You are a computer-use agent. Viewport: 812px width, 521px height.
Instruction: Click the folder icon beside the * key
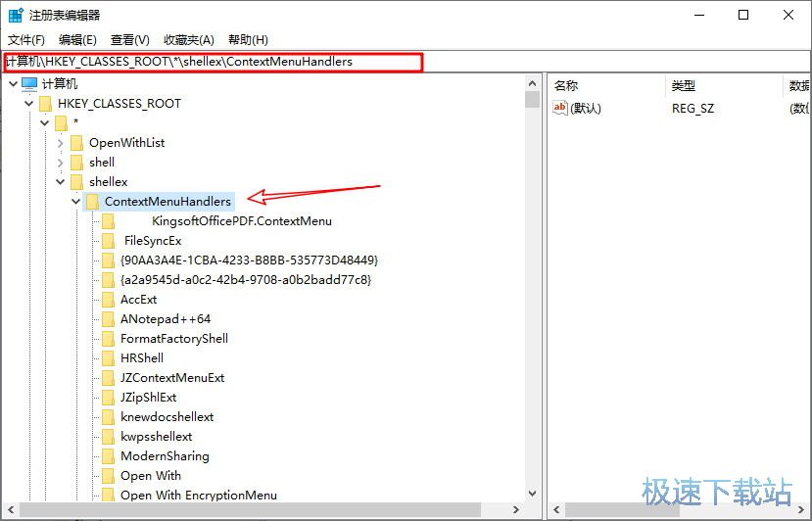tap(61, 123)
